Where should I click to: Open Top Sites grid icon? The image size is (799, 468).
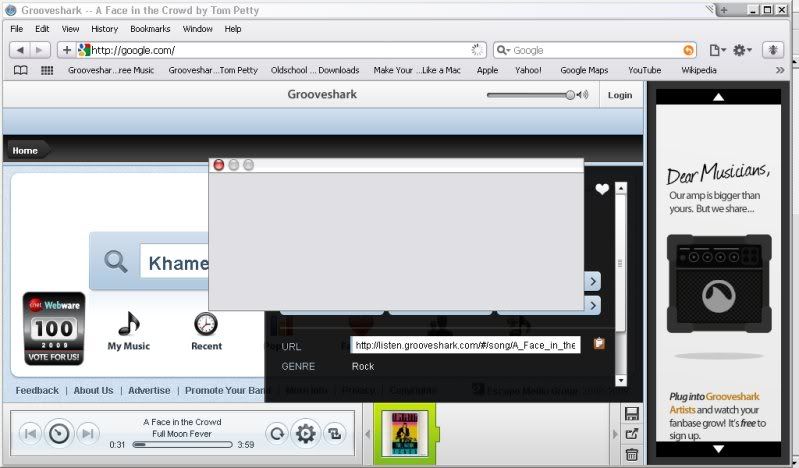pos(47,70)
